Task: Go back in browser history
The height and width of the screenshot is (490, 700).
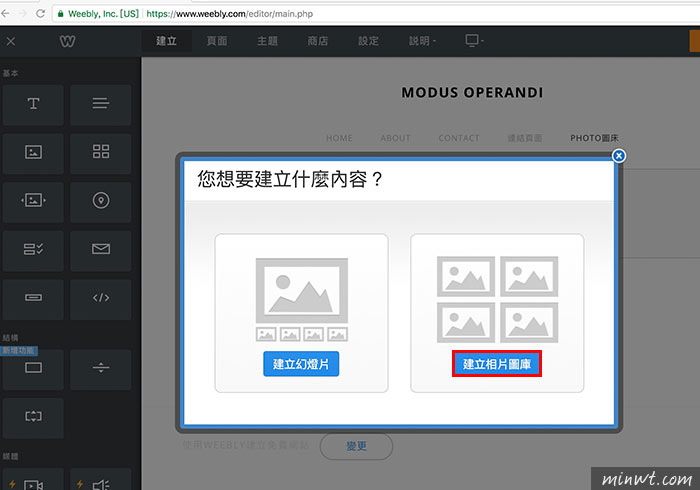Action: [5, 13]
